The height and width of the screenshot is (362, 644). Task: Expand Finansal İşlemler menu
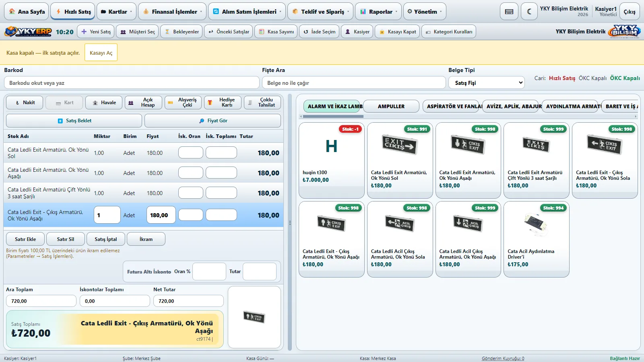coord(172,12)
